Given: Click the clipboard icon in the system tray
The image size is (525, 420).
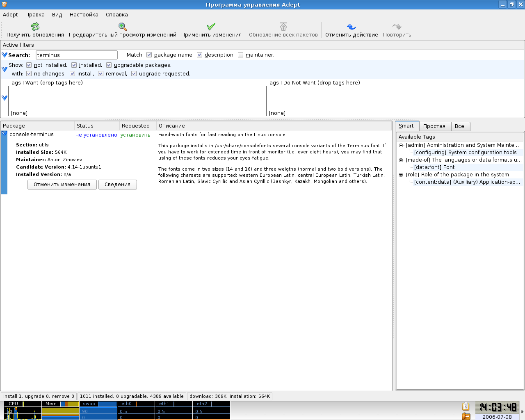Looking at the screenshot, I should pyautogui.click(x=466, y=406).
